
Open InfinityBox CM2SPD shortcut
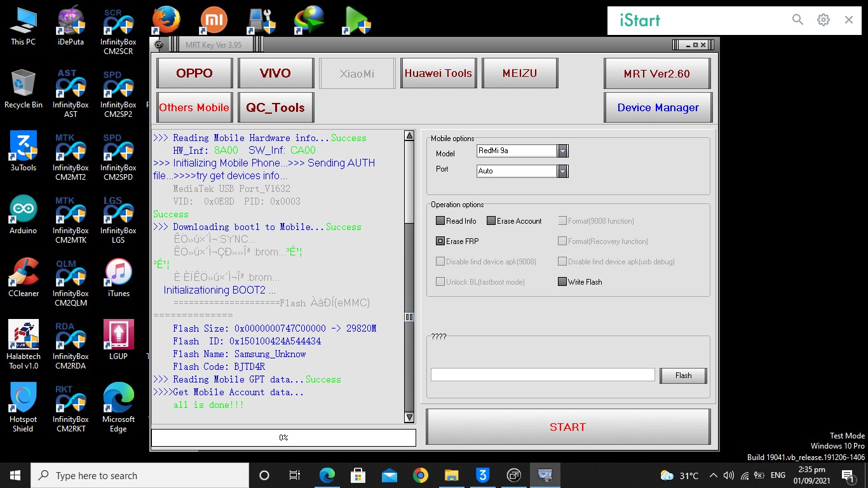point(118,156)
